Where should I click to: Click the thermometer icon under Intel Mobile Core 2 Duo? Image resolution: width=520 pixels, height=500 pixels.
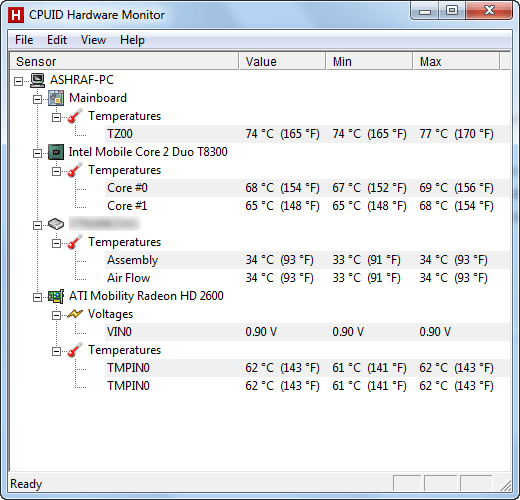[75, 170]
